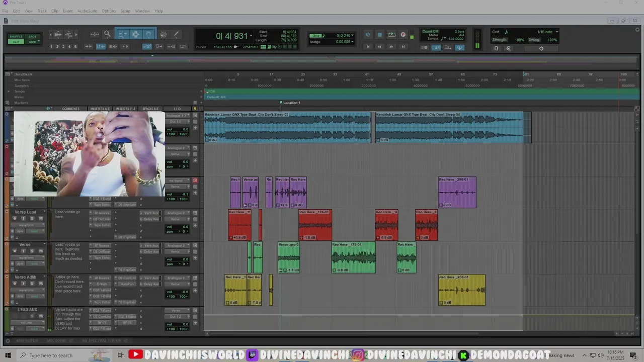
Task: Toggle Loop Playback button
Action: pyautogui.click(x=391, y=35)
